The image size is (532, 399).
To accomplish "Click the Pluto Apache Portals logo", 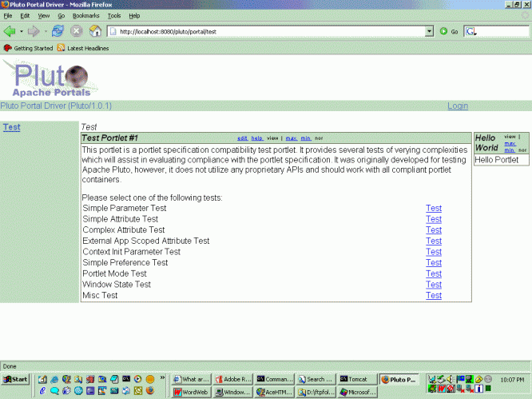I will click(50, 79).
